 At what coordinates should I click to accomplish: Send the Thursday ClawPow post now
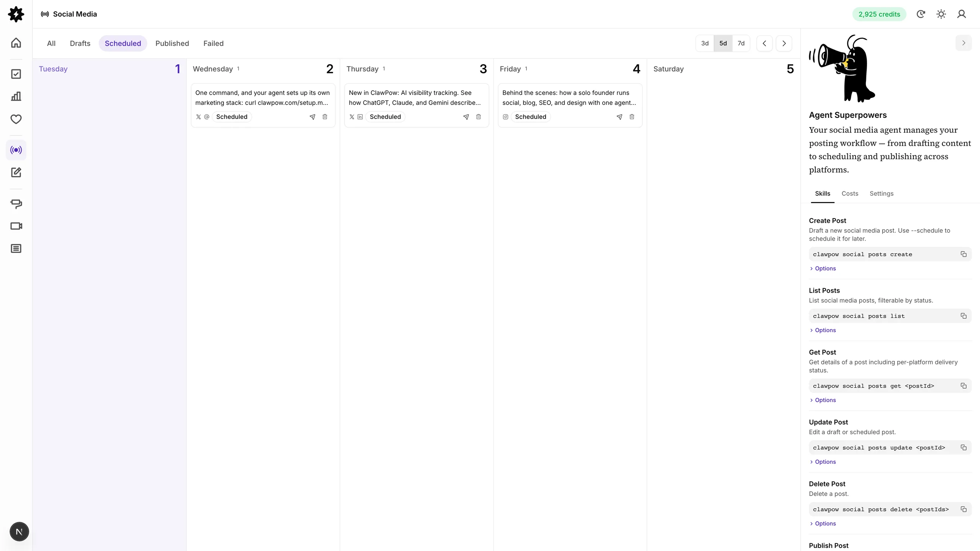[466, 117]
